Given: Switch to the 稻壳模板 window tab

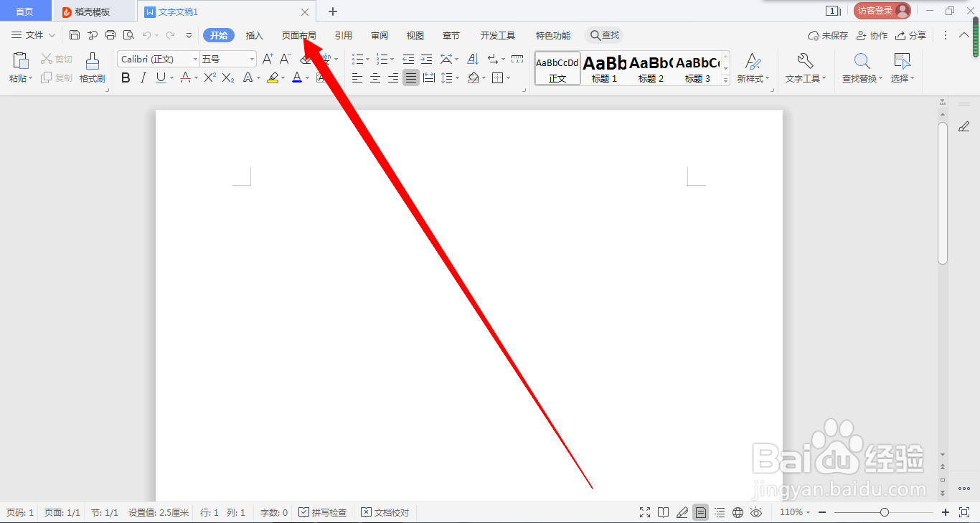Looking at the screenshot, I should click(93, 11).
